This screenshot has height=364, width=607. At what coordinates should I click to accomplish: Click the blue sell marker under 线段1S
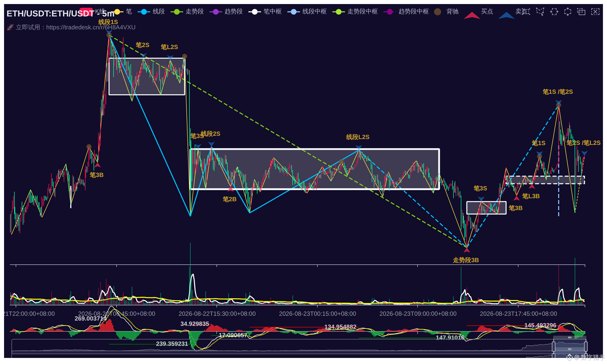tap(109, 32)
